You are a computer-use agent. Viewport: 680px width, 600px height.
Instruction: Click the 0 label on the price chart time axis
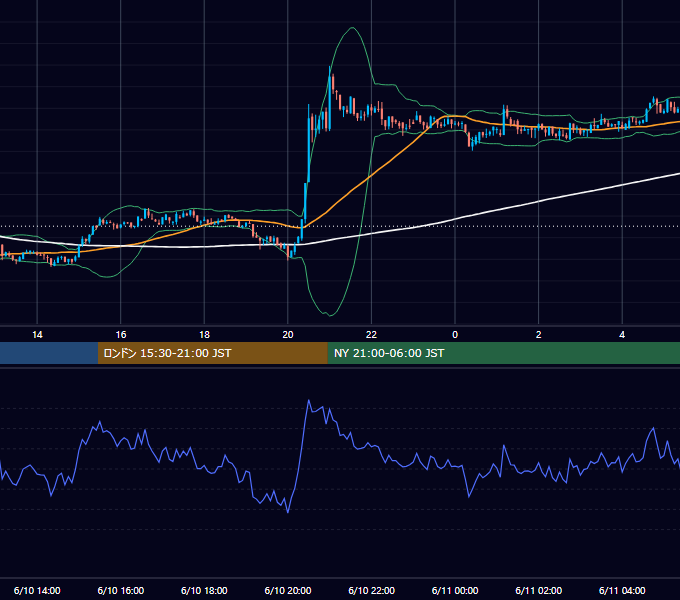455,335
